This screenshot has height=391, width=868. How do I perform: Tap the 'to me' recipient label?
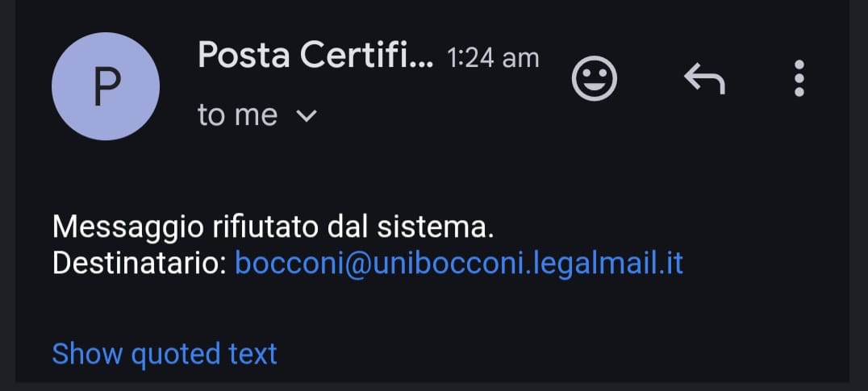point(237,115)
